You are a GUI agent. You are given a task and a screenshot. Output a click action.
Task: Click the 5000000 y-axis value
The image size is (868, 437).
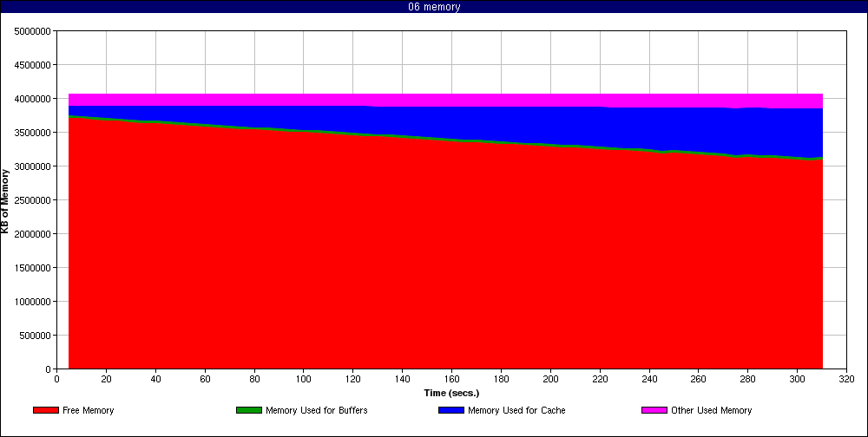(33, 31)
